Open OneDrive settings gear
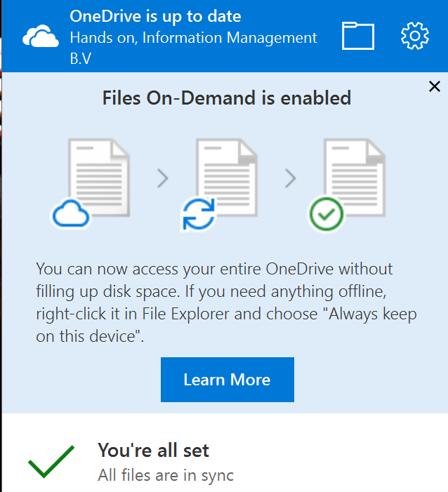Screen dimensions: 448x492 (x=414, y=36)
